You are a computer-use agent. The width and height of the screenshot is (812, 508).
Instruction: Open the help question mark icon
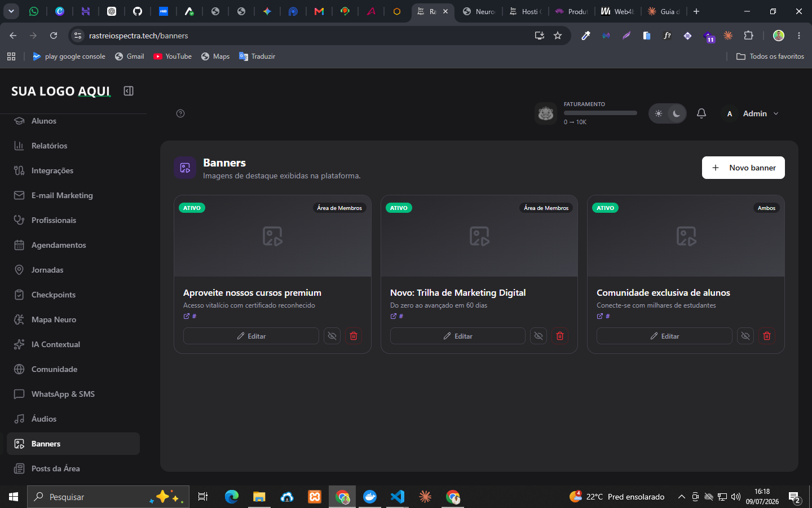pos(180,113)
